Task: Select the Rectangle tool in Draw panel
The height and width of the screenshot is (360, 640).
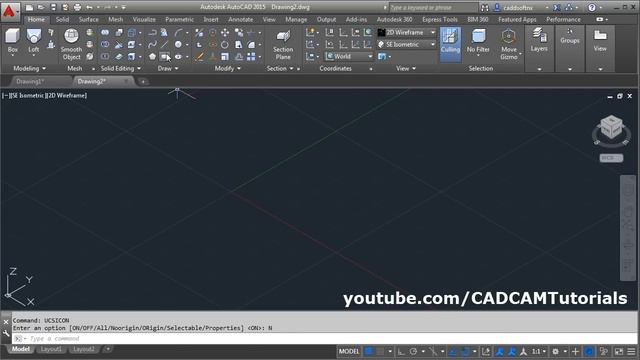Action: click(x=164, y=56)
